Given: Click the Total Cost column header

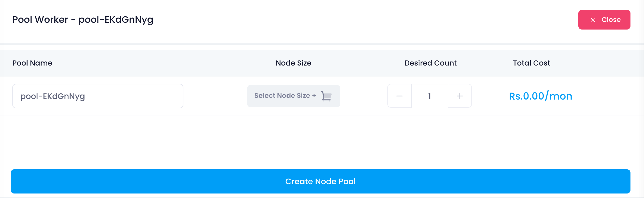Looking at the screenshot, I should tap(532, 63).
